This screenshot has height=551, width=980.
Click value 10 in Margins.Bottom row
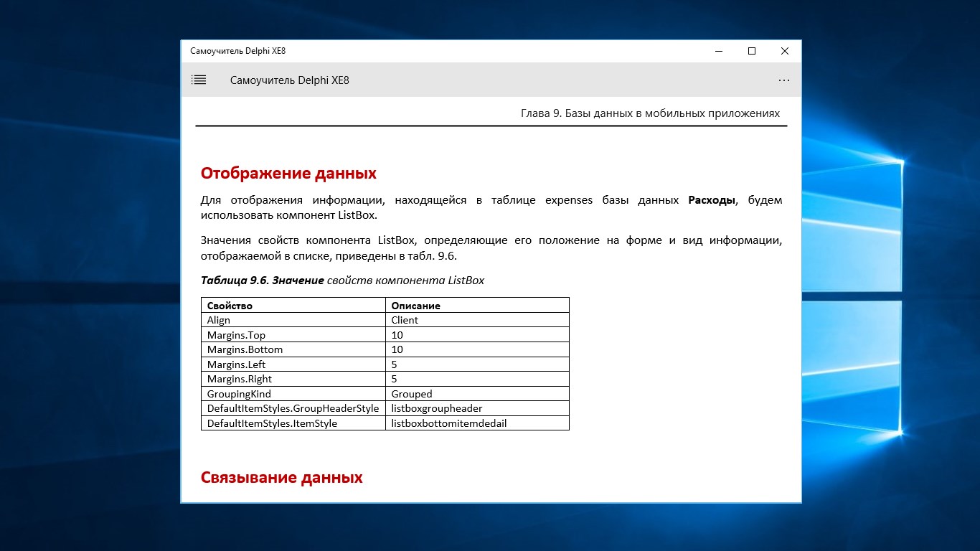pyautogui.click(x=397, y=349)
